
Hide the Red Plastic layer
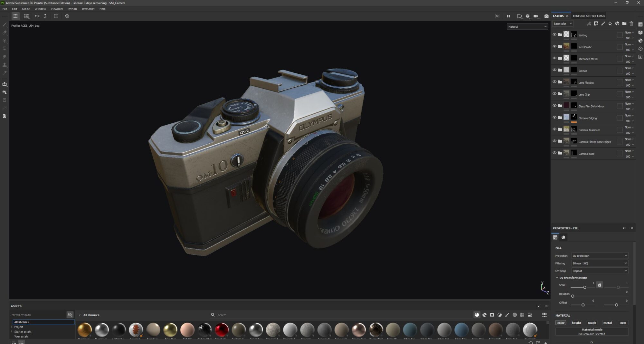click(554, 46)
